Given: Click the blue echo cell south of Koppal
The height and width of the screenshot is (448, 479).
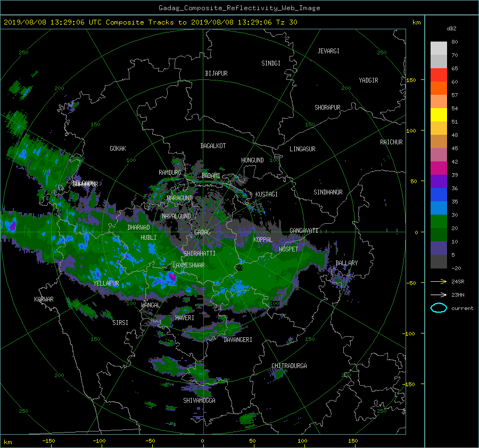Looking at the screenshot, I should click(x=238, y=288).
